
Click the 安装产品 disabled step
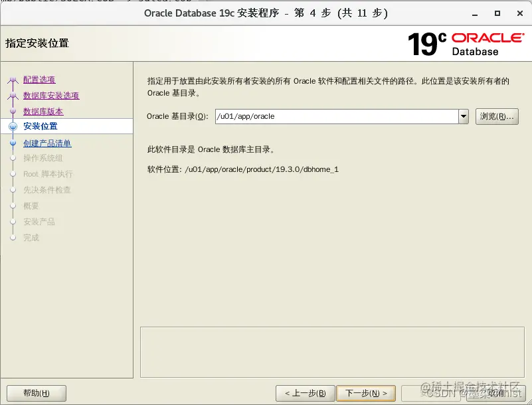(x=39, y=222)
